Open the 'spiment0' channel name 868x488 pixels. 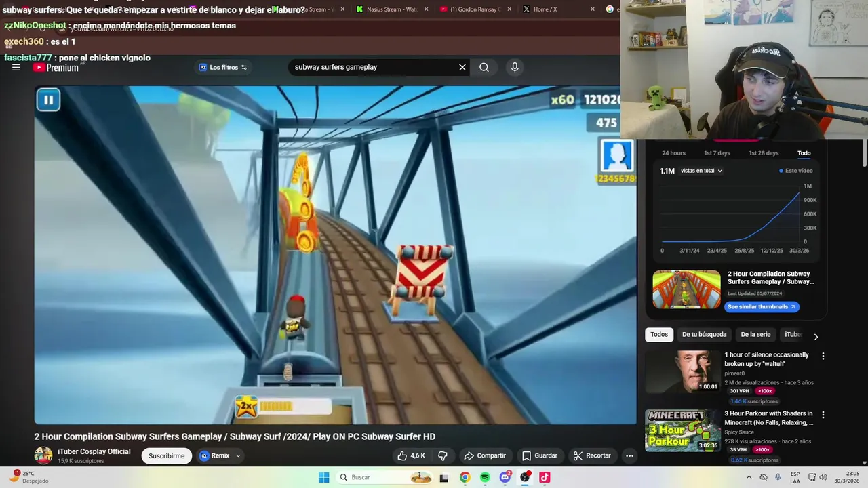point(734,373)
